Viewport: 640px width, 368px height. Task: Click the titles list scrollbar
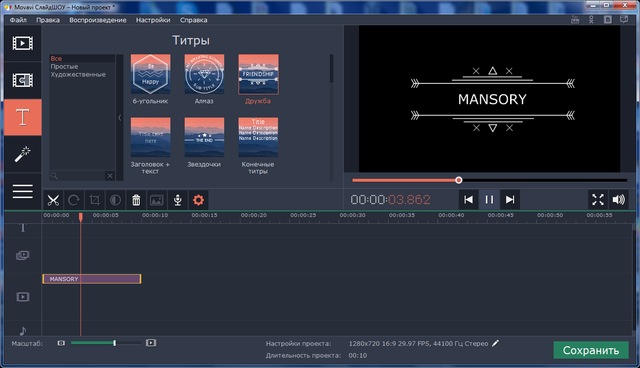(x=331, y=69)
